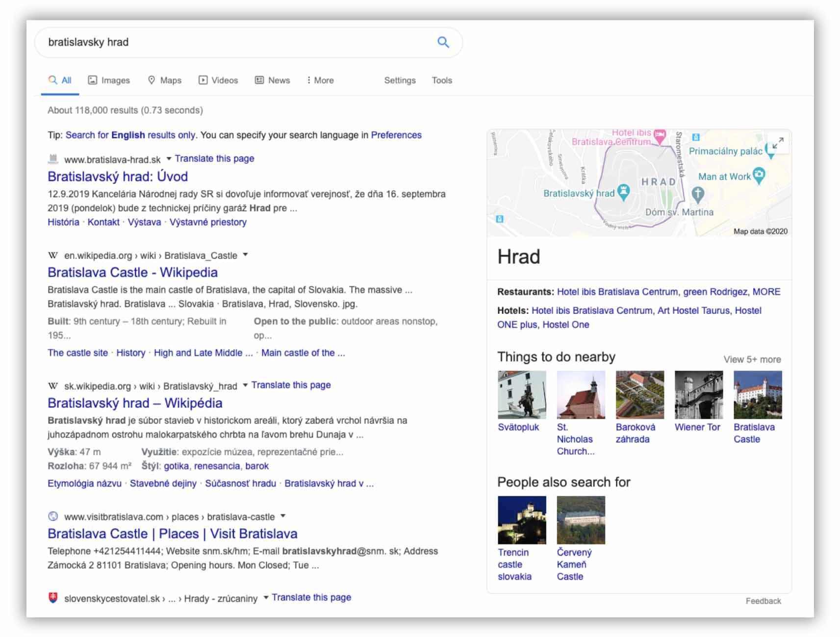Image resolution: width=840 pixels, height=637 pixels.
Task: Click the Slovak Wikipedia W favicon
Action: click(53, 386)
